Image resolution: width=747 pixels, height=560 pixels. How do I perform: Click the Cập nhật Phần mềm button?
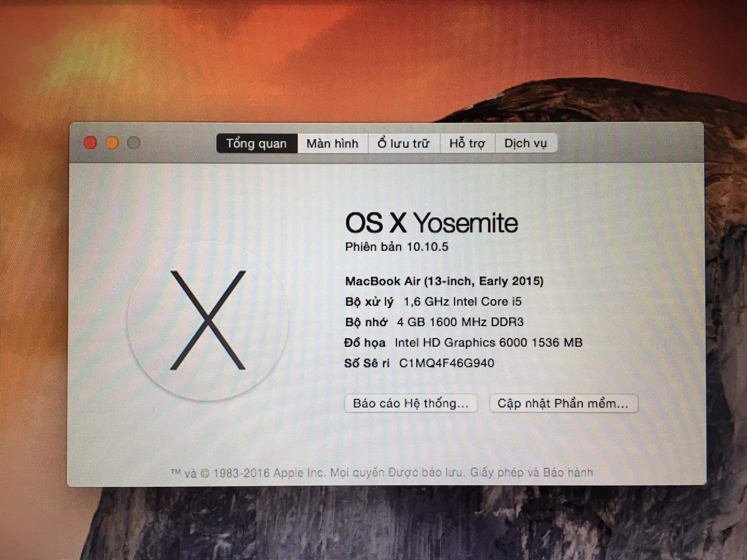(563, 403)
